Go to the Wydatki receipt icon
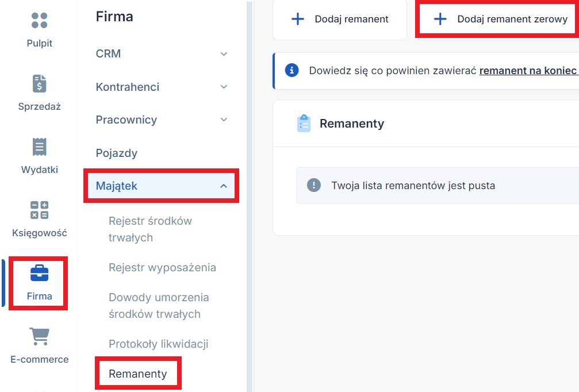This screenshot has width=579, height=392. coord(39,147)
